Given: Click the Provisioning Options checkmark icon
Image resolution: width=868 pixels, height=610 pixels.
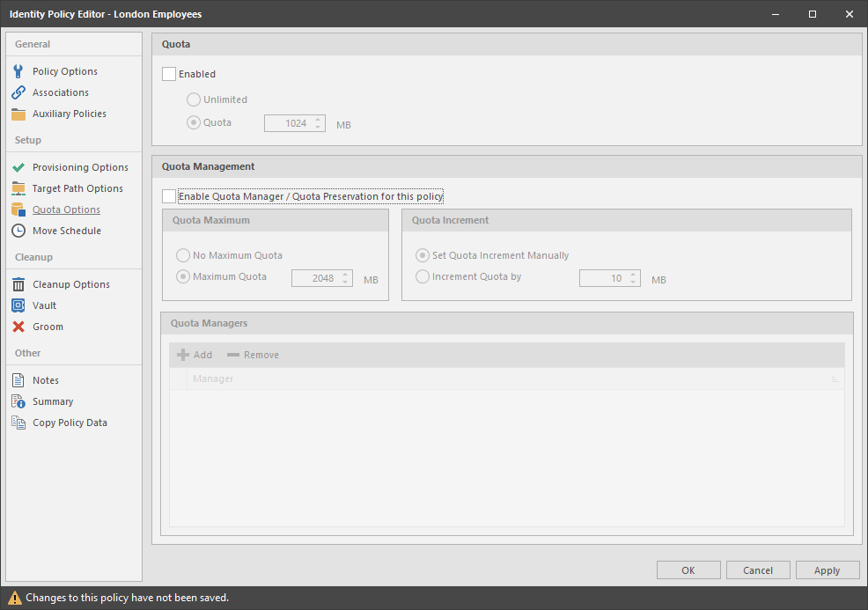Looking at the screenshot, I should point(18,167).
